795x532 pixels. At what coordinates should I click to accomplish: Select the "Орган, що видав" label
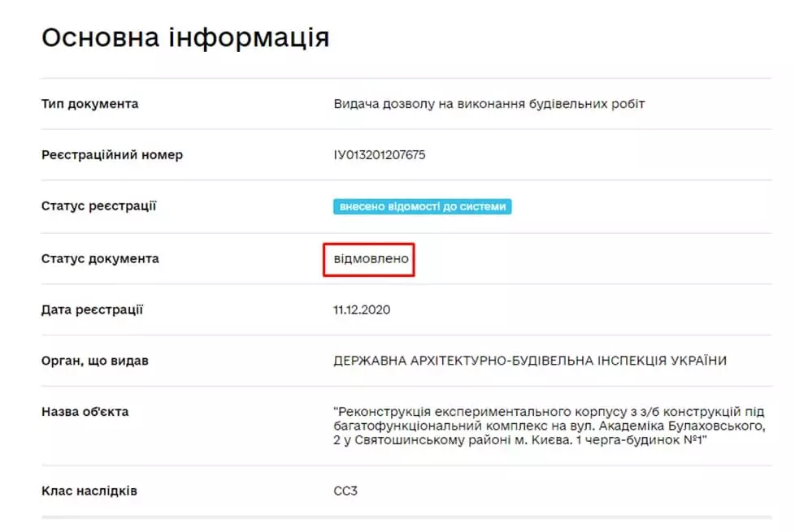(94, 361)
